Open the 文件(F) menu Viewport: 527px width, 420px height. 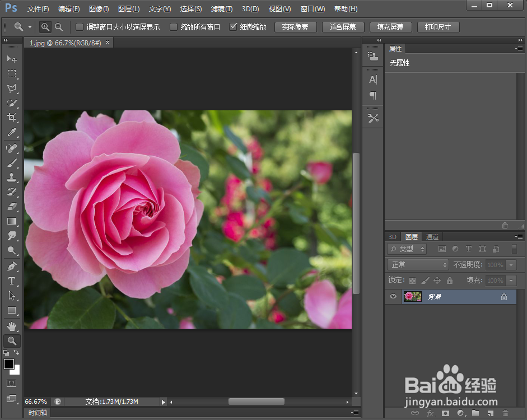point(38,9)
